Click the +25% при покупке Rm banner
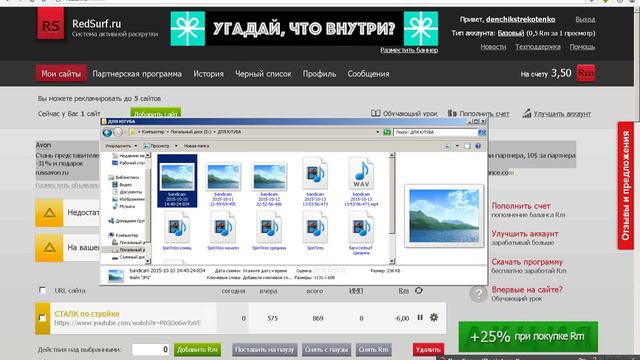Screen dimensions: 640x360 tap(528, 336)
